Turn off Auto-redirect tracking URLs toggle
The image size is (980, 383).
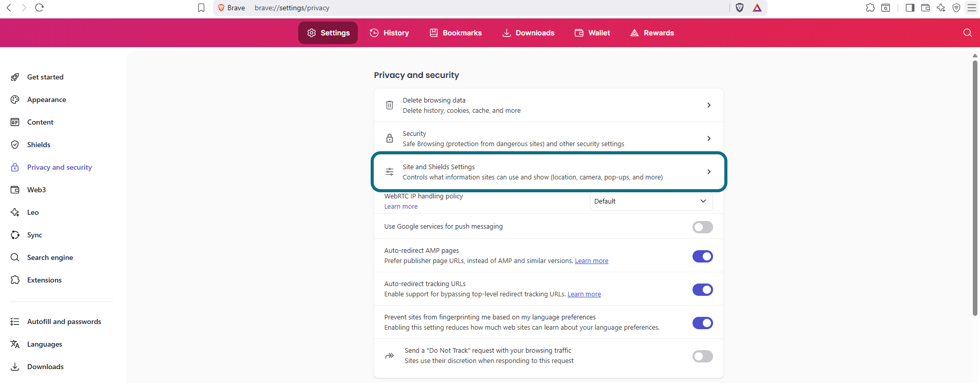click(x=702, y=290)
